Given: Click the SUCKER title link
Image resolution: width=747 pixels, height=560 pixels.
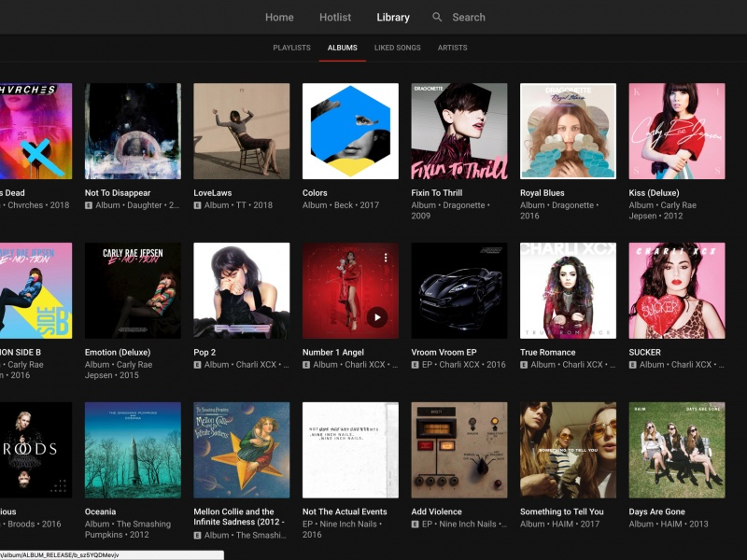Looking at the screenshot, I should [644, 353].
